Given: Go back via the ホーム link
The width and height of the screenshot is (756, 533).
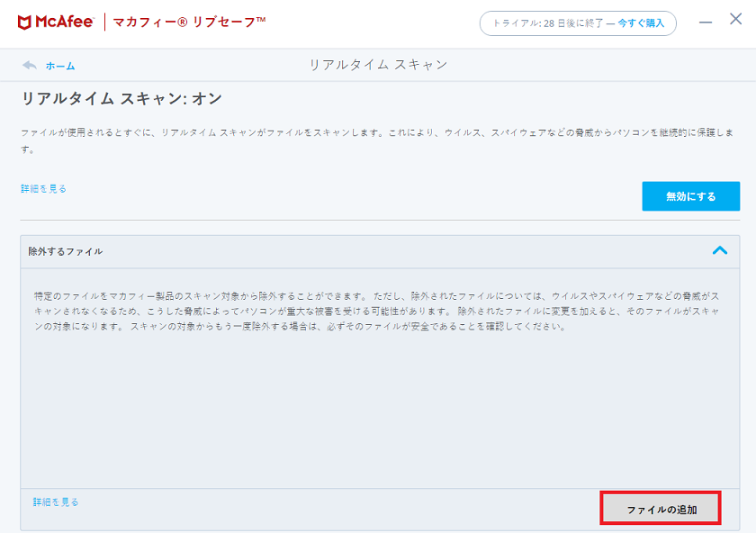Looking at the screenshot, I should [60, 66].
